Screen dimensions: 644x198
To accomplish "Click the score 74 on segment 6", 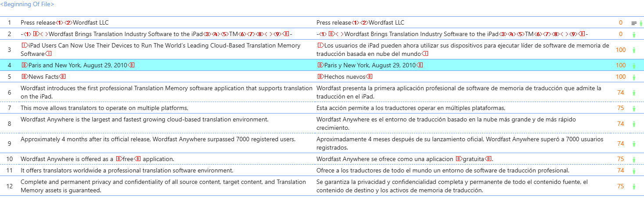I will coord(621,92).
